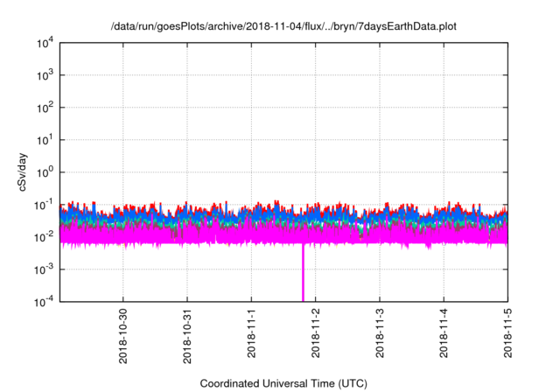Click the 10^2 y-axis tick label
The height and width of the screenshot is (392, 560).
pos(45,108)
